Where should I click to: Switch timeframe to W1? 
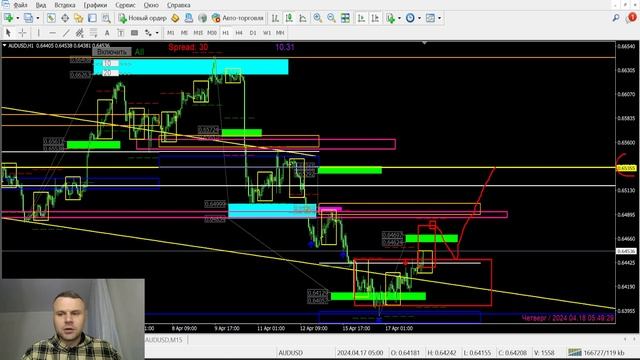point(267,33)
